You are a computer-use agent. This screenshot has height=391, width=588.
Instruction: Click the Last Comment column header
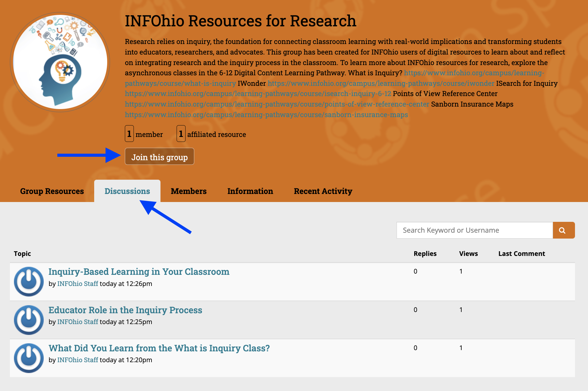click(522, 254)
